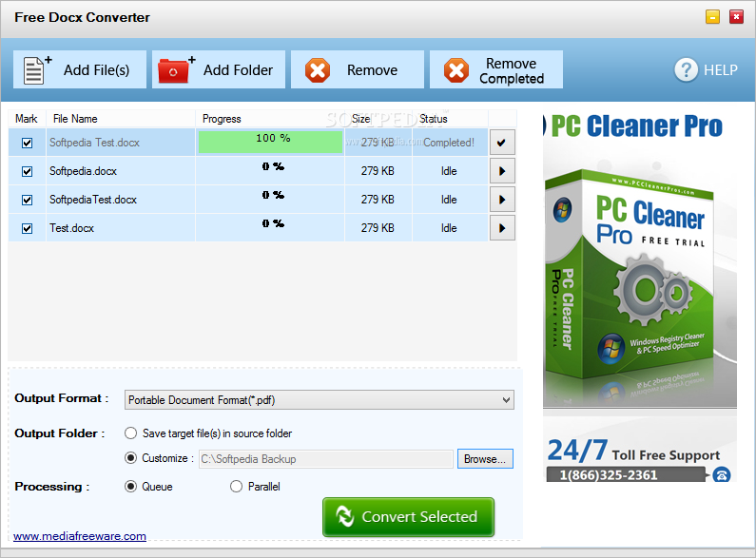
Task: Select Save target file(s) in source folder
Action: coord(130,433)
